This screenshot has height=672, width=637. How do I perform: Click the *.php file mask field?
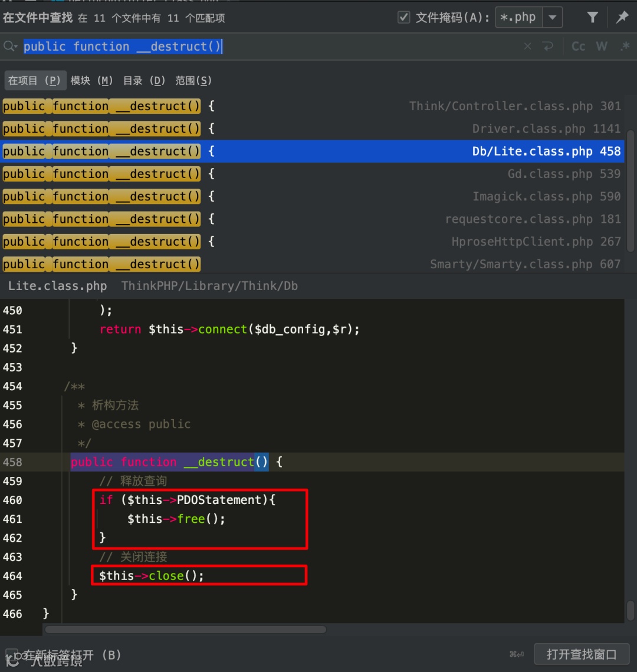pos(518,18)
